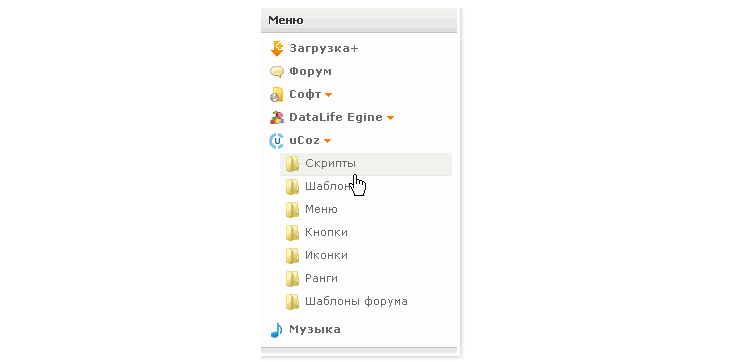Click the DataLife Egine logo icon
730x362 pixels.
click(277, 117)
